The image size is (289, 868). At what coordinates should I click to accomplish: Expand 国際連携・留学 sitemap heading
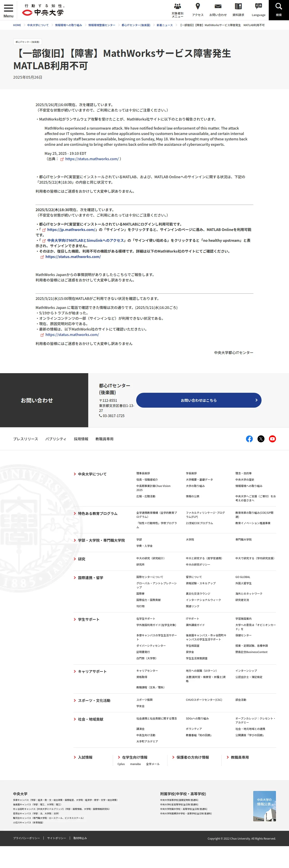[91, 578]
